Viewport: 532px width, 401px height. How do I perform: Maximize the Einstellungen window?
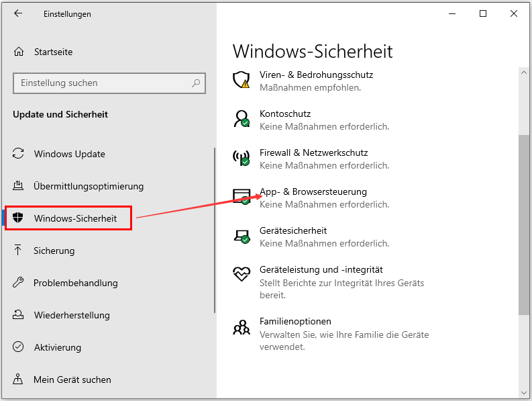483,13
